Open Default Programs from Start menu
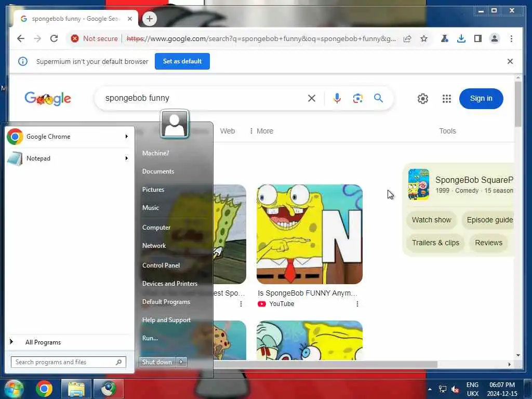Viewport: 532px width, 399px height. pyautogui.click(x=166, y=302)
